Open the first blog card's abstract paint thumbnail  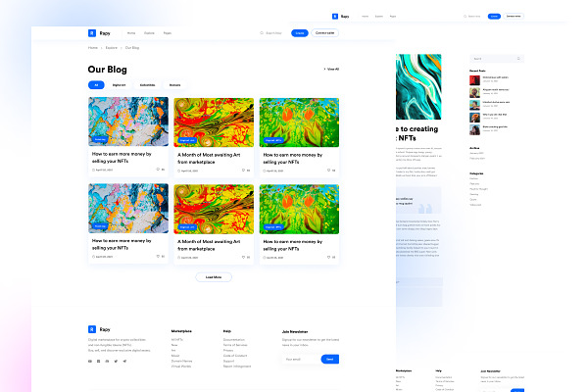(x=128, y=122)
